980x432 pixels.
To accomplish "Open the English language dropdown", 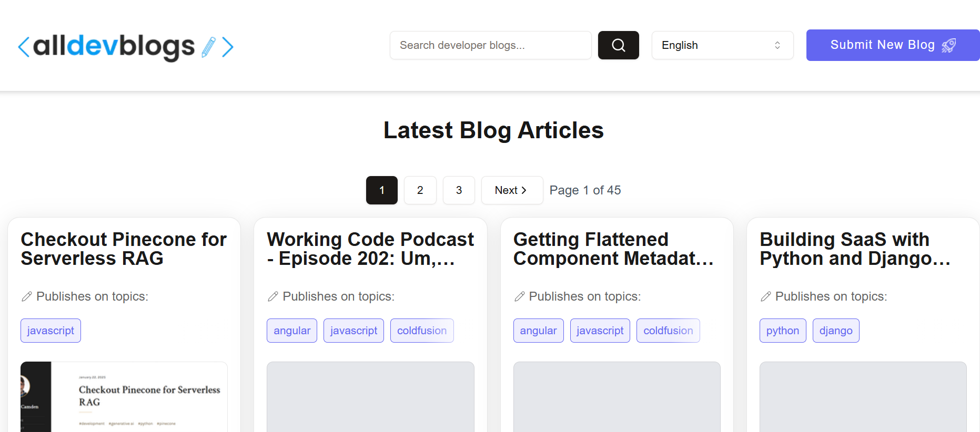I will coord(722,45).
